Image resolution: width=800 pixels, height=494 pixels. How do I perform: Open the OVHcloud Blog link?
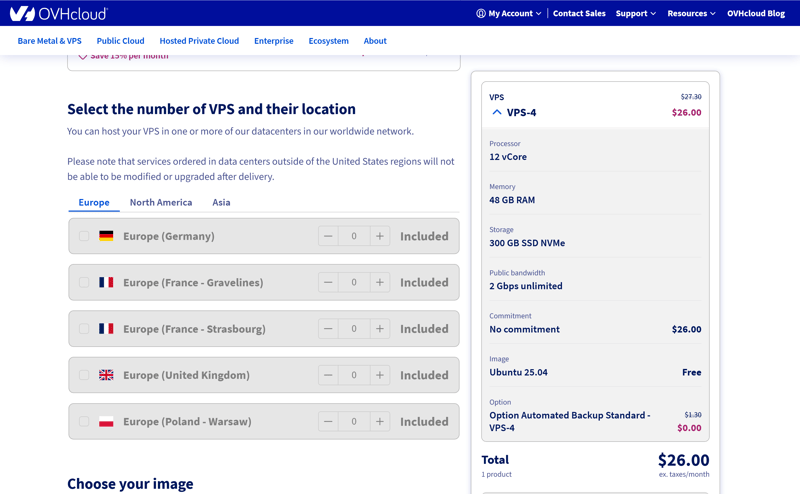(755, 14)
